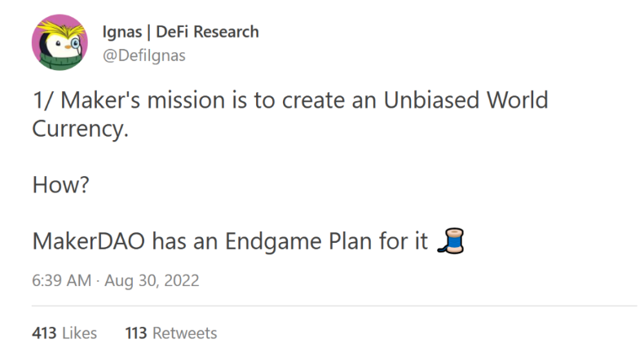This screenshot has width=644, height=361.
Task: Select the word "How?" in the tweet
Action: pyautogui.click(x=61, y=185)
